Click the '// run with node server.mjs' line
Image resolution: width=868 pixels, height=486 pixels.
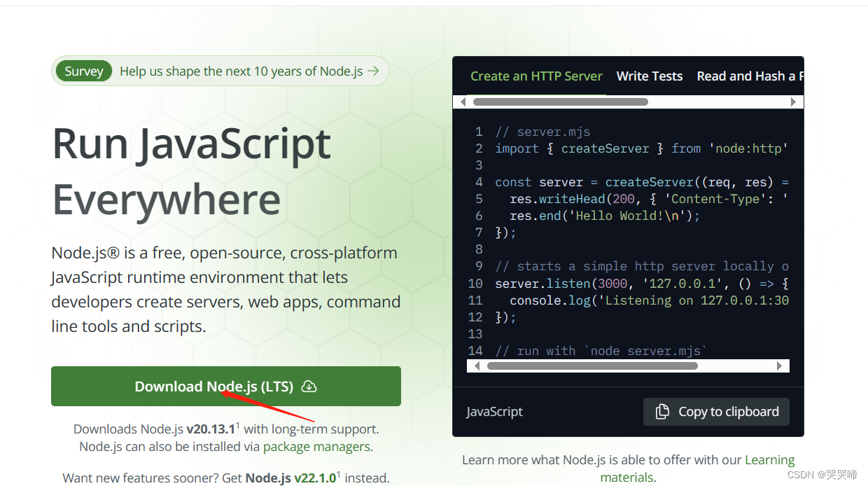[601, 351]
